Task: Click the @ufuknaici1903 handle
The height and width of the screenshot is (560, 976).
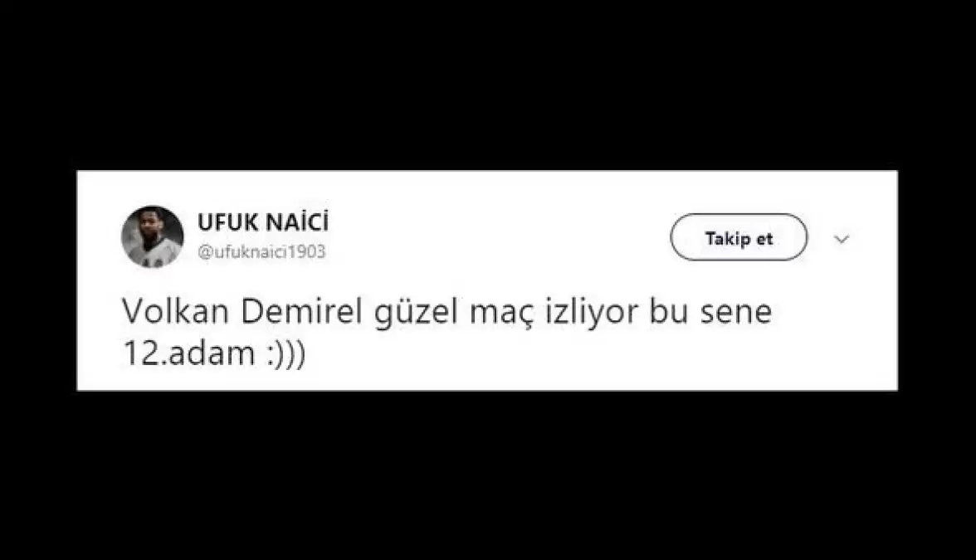Action: pos(261,253)
